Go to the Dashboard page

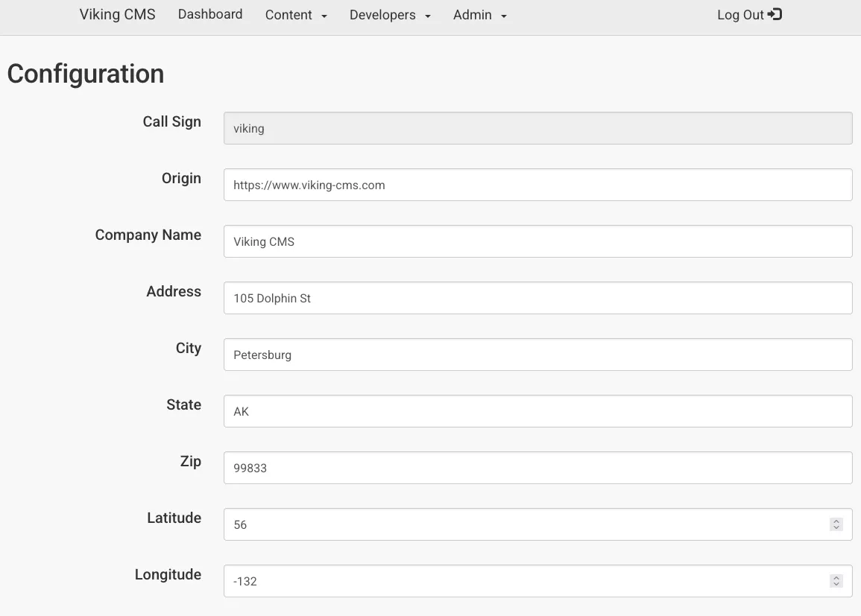click(x=210, y=14)
